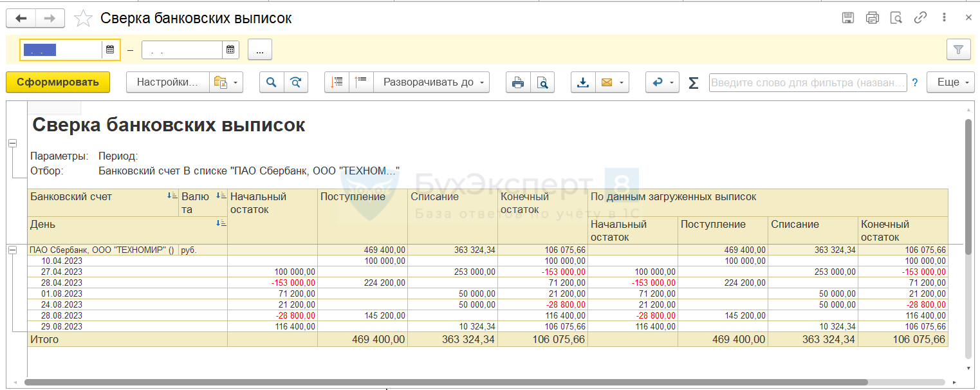Print the report via printer toolbar icon
The height and width of the screenshot is (390, 980).
[518, 82]
